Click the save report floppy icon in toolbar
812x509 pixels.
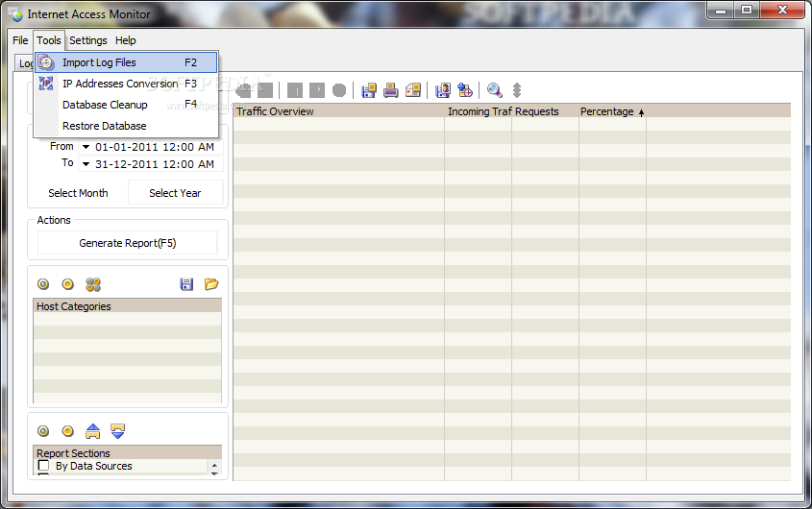[x=369, y=90]
